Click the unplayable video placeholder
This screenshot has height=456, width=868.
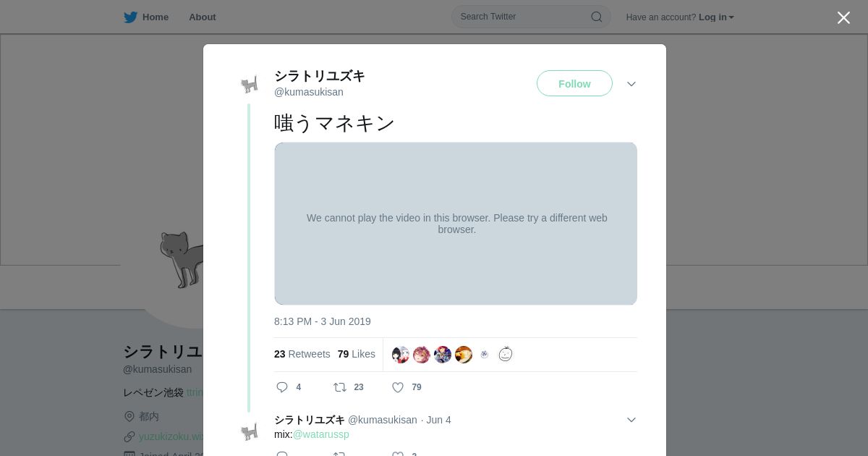(x=456, y=224)
